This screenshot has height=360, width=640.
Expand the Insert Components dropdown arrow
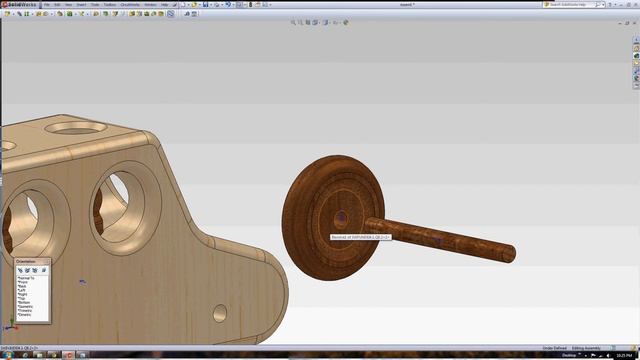[x=13, y=14]
